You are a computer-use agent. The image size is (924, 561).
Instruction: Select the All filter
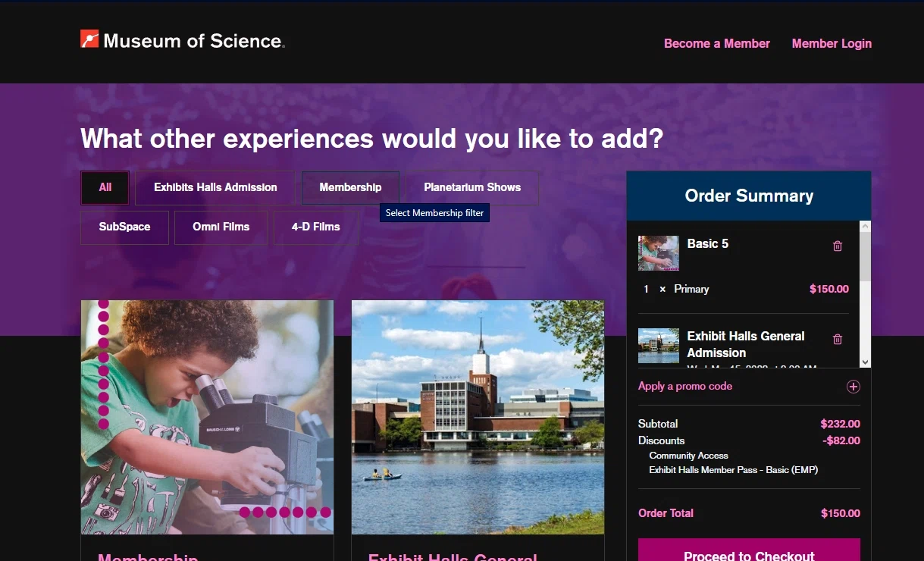[x=105, y=187]
